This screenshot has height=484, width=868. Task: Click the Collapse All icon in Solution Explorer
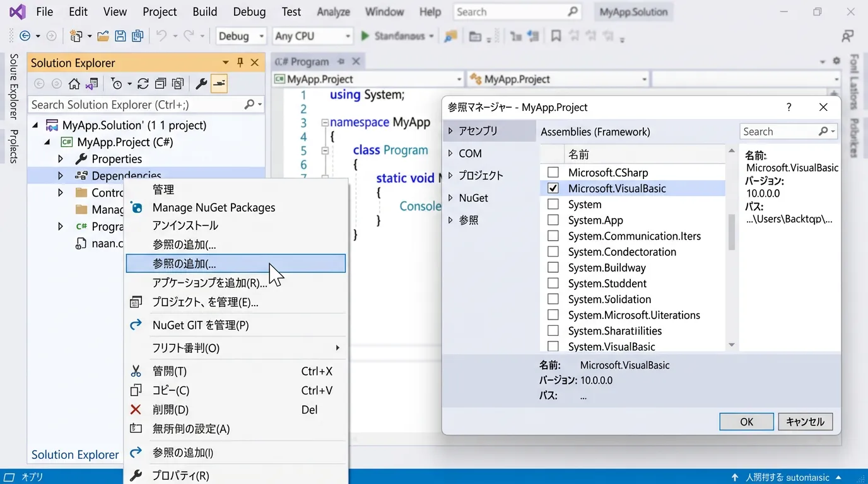[x=161, y=84]
